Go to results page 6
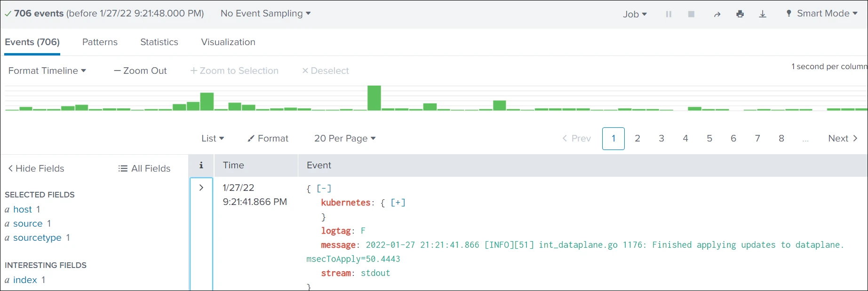 point(733,138)
